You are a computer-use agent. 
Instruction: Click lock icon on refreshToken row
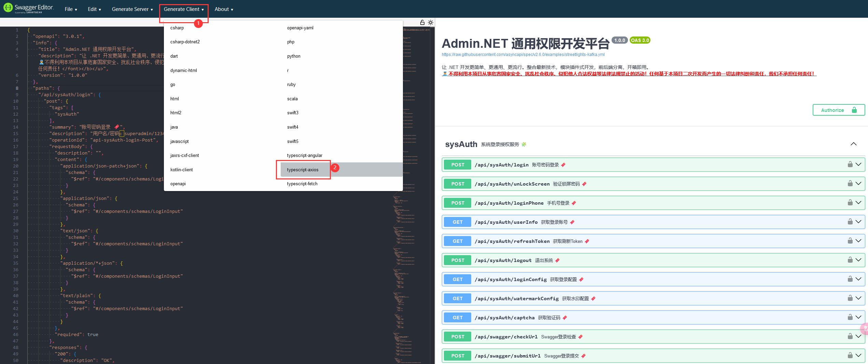[850, 241]
